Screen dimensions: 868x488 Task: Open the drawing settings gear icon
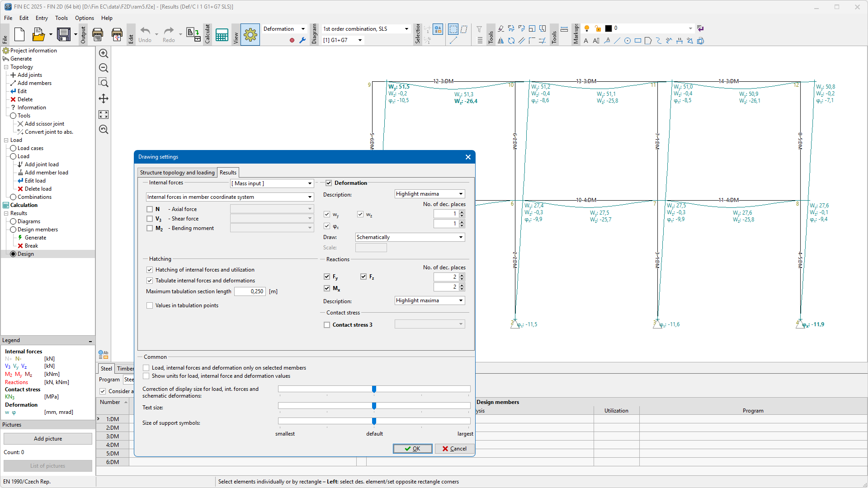[x=250, y=34]
